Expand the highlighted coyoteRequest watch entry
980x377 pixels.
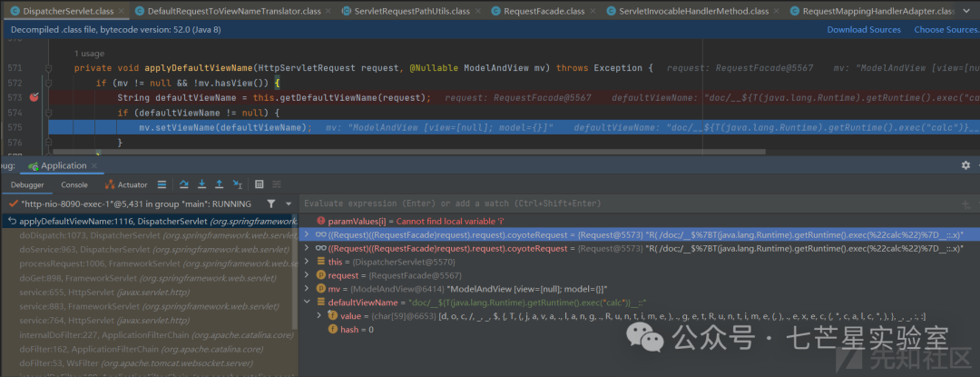pyautogui.click(x=307, y=234)
